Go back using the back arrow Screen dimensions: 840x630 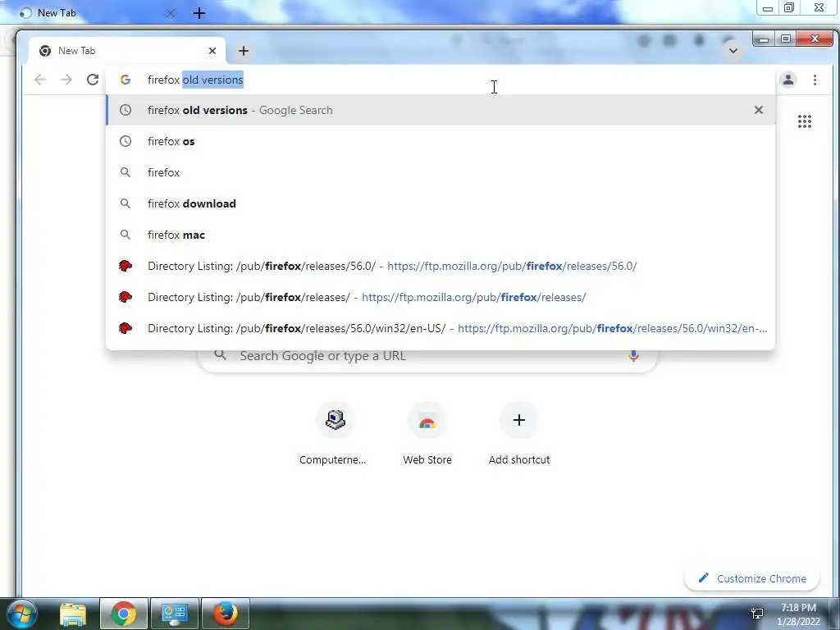coord(39,80)
